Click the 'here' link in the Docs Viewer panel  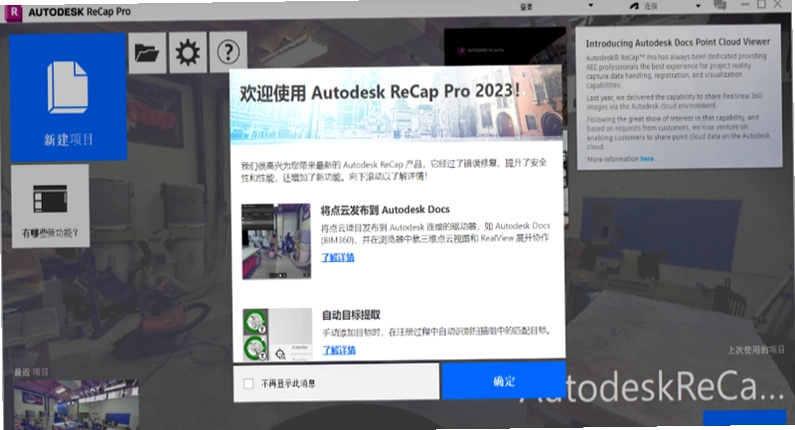click(x=647, y=159)
